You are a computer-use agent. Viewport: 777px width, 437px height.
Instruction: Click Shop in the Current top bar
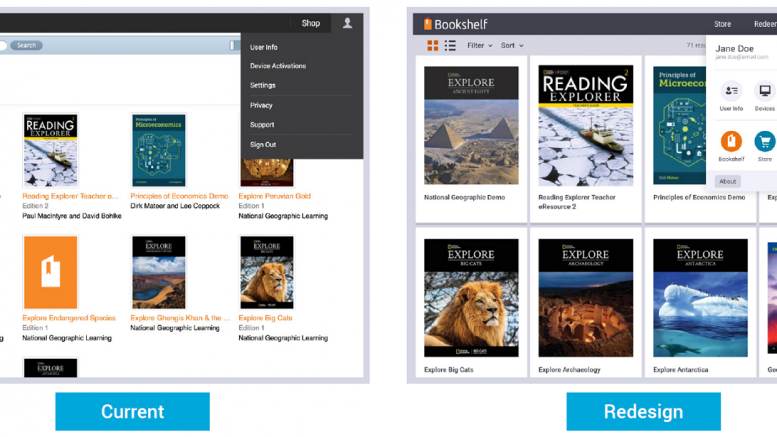click(x=311, y=23)
